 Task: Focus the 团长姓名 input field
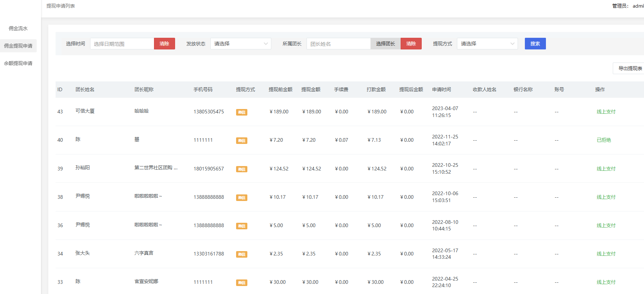[x=338, y=44]
